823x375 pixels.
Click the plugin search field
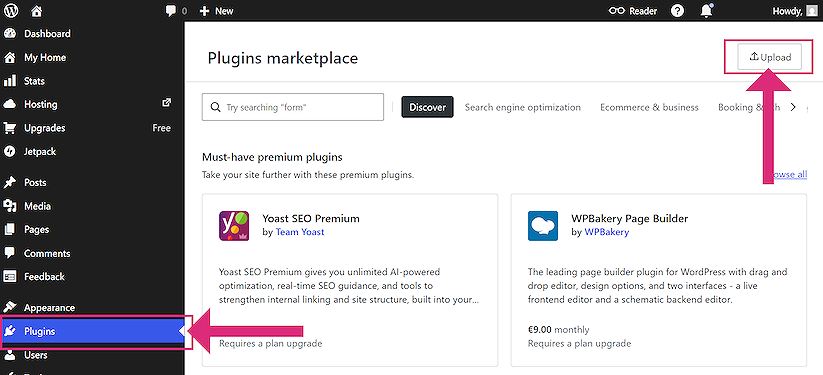coord(293,107)
